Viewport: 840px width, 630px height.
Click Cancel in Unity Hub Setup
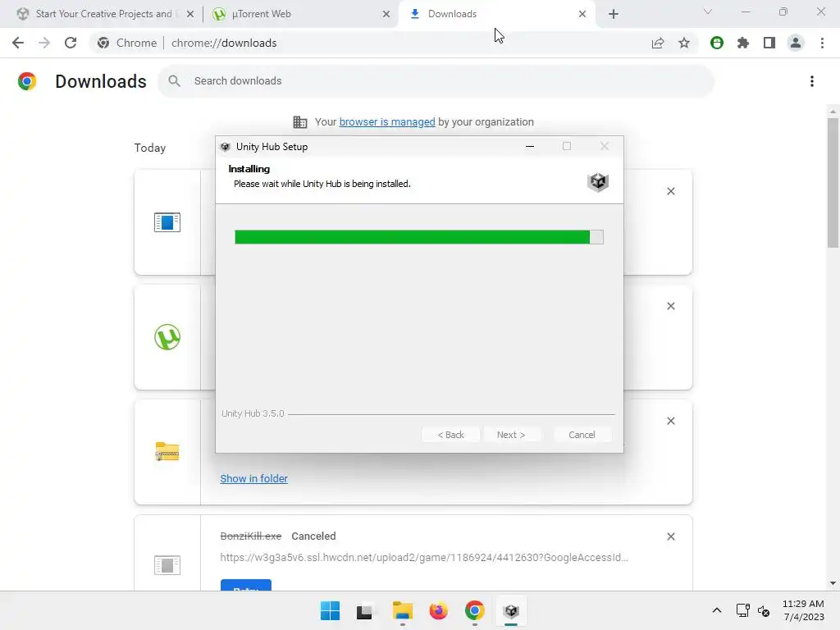[x=582, y=435]
